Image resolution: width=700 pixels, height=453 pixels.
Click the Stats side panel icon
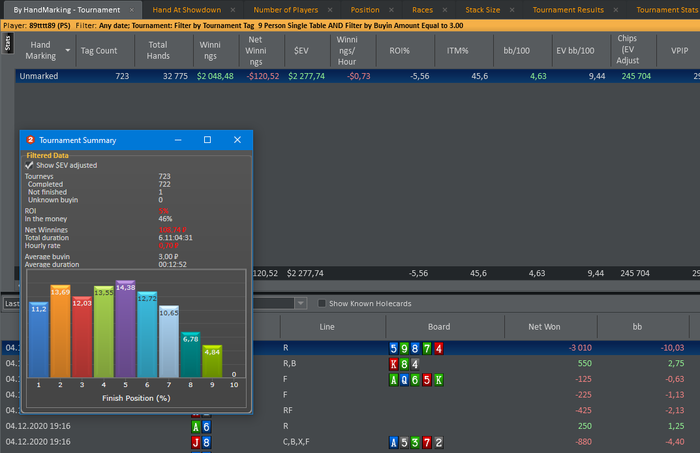pos(8,43)
